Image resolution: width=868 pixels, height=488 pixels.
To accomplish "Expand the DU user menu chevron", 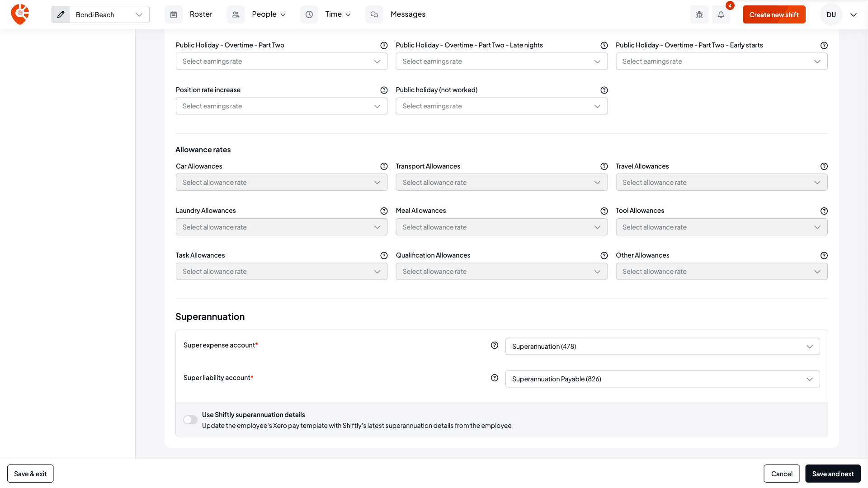I will click(x=854, y=14).
